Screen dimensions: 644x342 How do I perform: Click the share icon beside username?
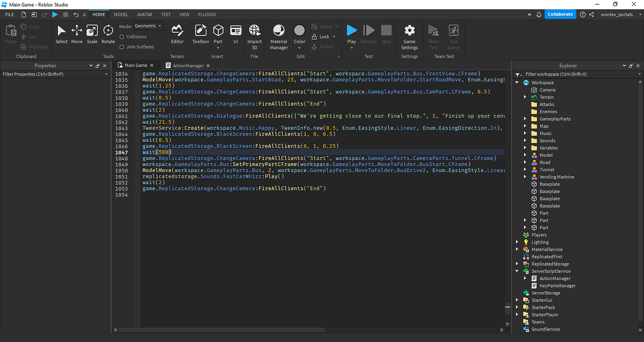click(592, 14)
